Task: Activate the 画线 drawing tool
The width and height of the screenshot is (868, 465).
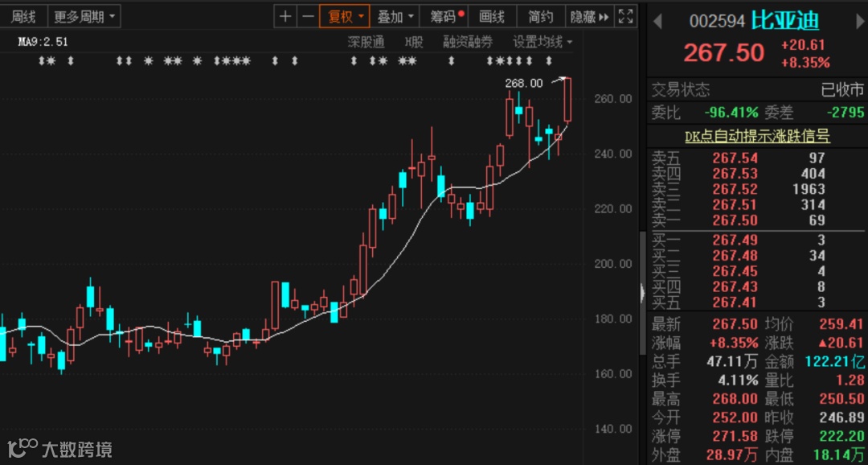Action: tap(492, 17)
